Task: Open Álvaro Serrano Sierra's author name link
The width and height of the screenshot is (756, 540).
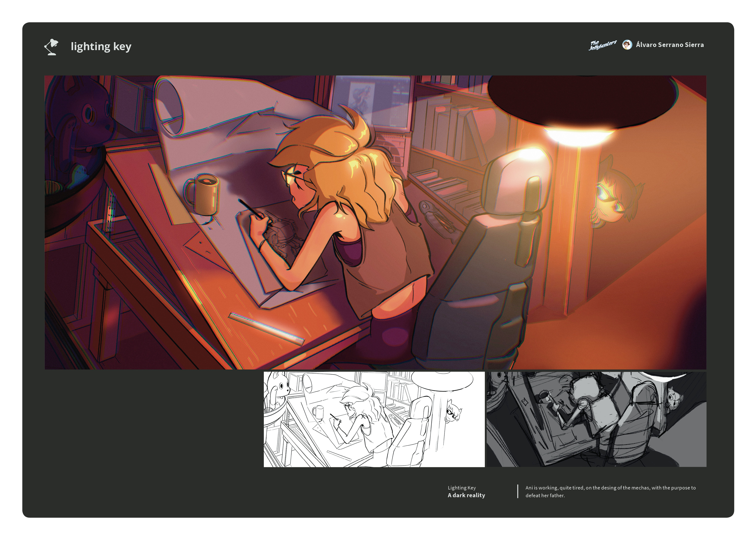Action: tap(670, 45)
